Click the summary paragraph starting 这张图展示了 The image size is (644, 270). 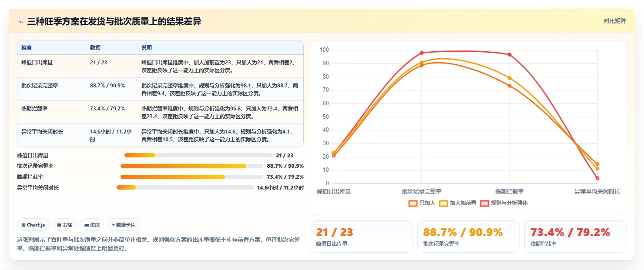click(158, 244)
